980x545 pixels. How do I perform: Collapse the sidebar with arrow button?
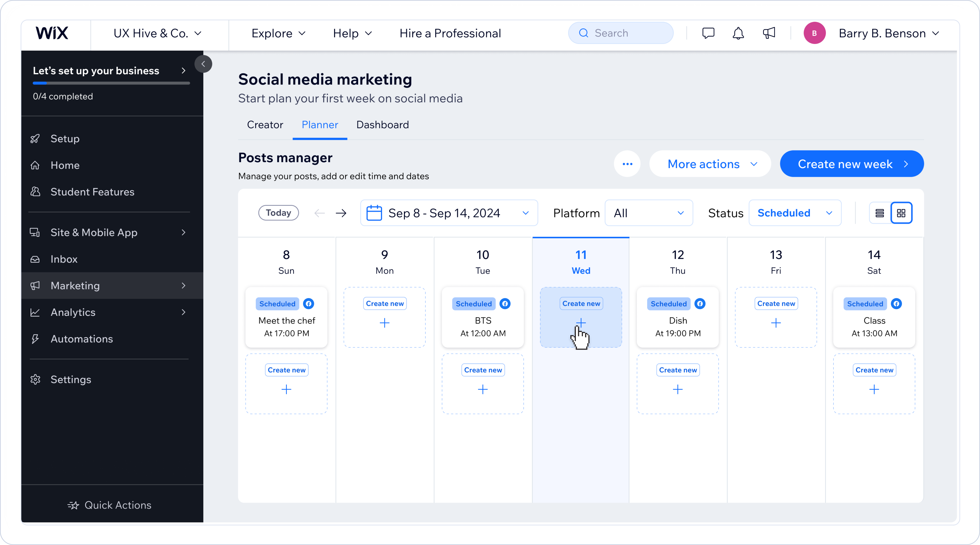(x=203, y=64)
